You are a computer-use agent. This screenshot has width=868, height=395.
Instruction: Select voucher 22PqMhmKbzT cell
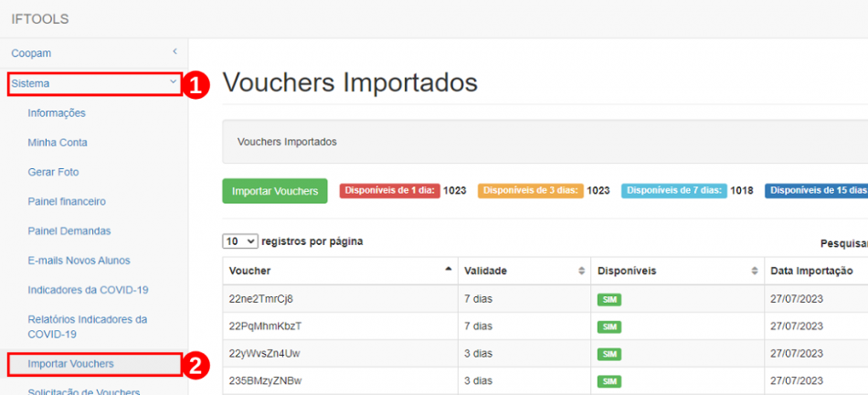(340, 326)
